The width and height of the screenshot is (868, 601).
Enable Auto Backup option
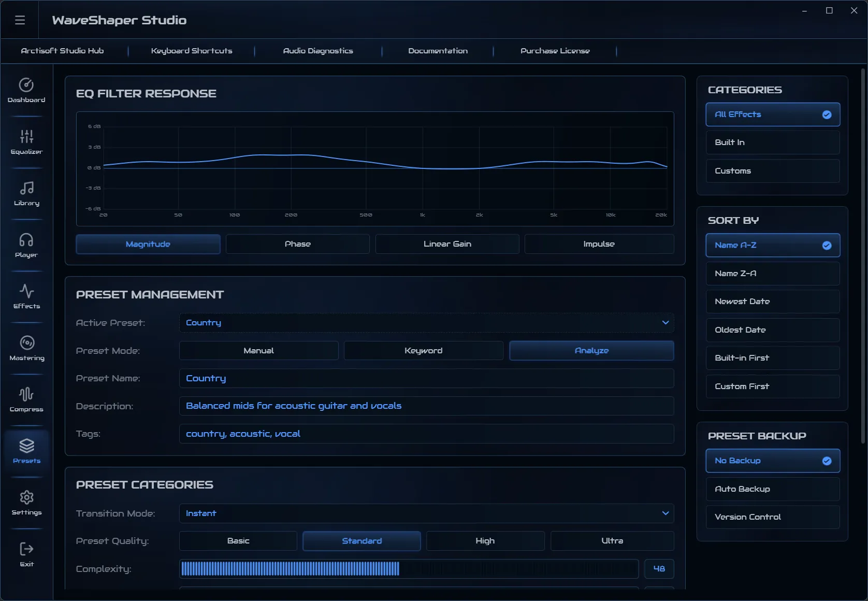pyautogui.click(x=773, y=489)
